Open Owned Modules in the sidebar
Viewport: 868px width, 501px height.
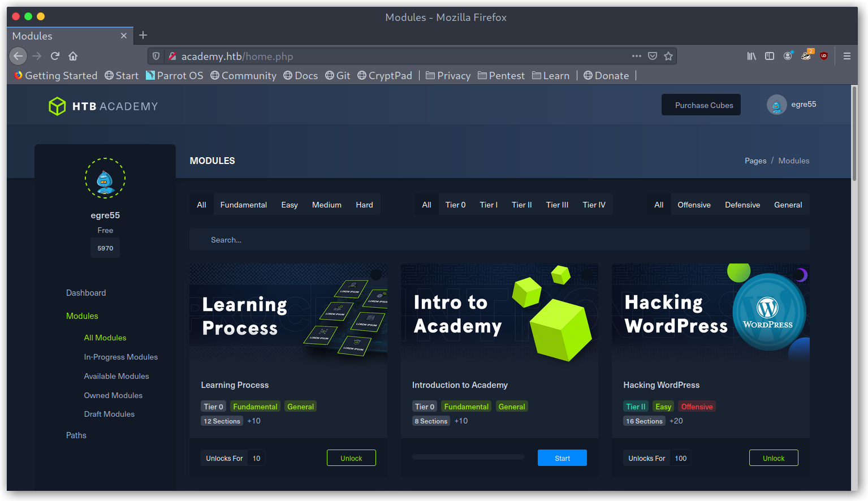click(113, 395)
